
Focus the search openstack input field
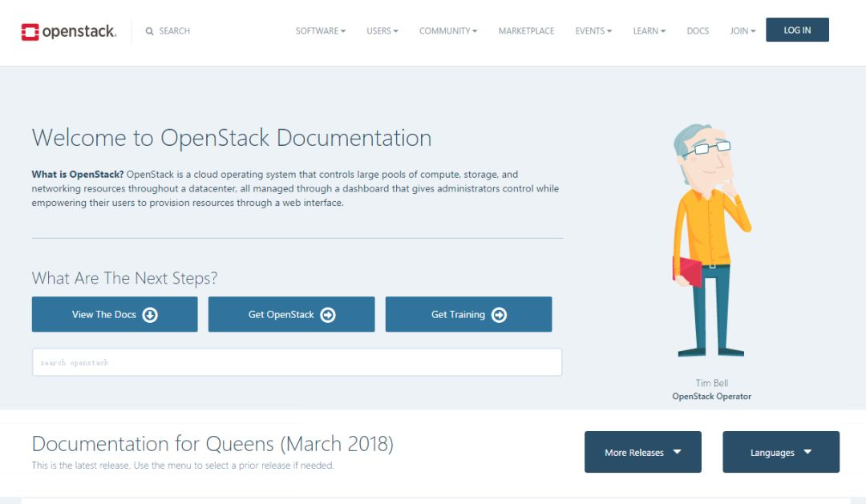pos(297,362)
